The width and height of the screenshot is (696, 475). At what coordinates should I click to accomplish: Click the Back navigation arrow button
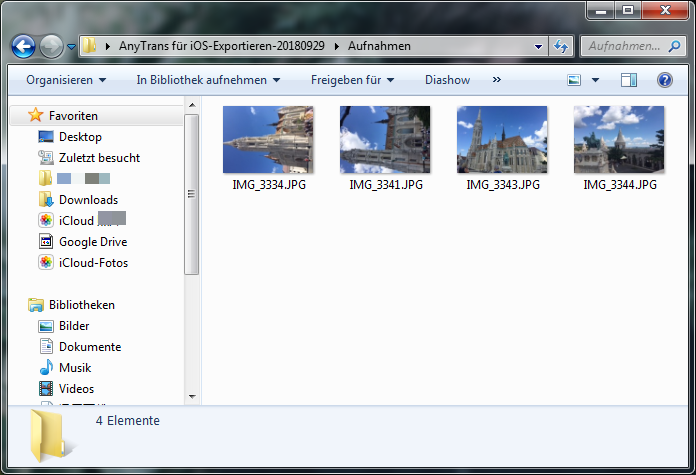pos(24,46)
